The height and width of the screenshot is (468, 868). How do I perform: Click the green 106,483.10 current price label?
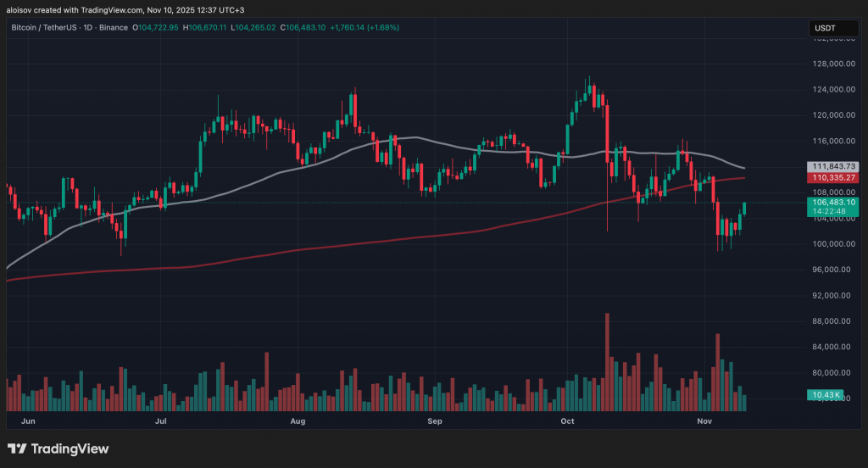coord(835,203)
